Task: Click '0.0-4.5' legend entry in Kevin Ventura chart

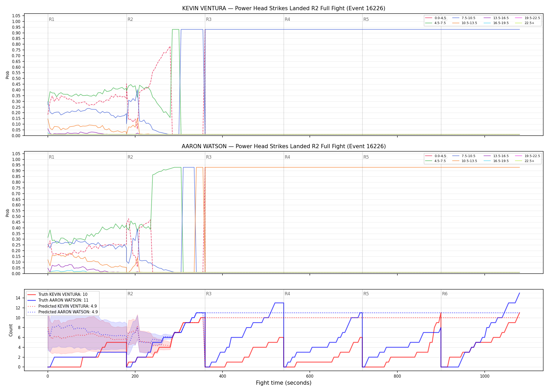Action: pos(436,18)
